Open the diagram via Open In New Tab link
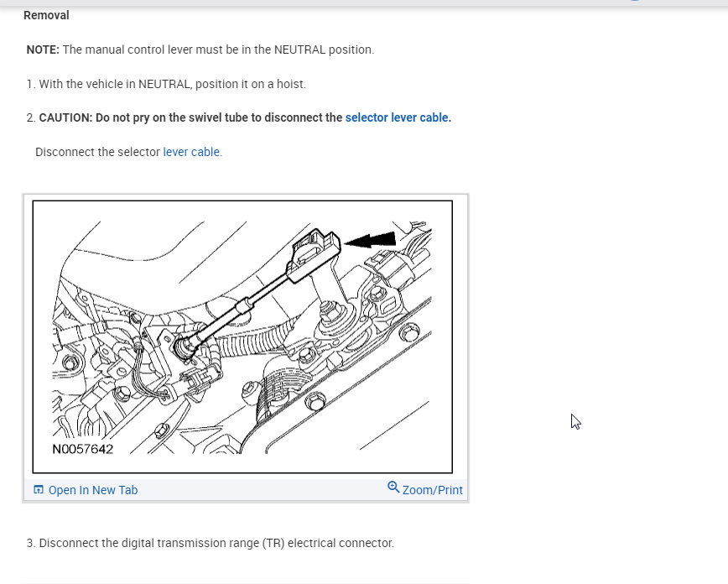This screenshot has height=584, width=728. click(92, 490)
